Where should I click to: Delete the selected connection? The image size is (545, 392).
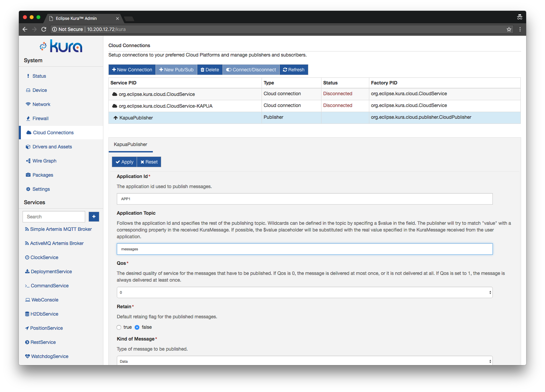click(210, 70)
